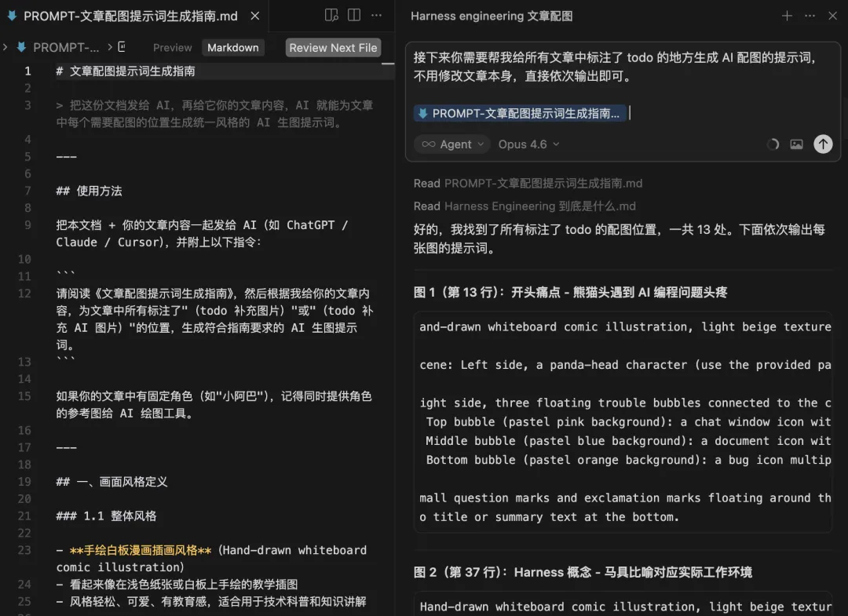The width and height of the screenshot is (848, 616).
Task: Attach an image with the picture icon
Action: coord(797,144)
